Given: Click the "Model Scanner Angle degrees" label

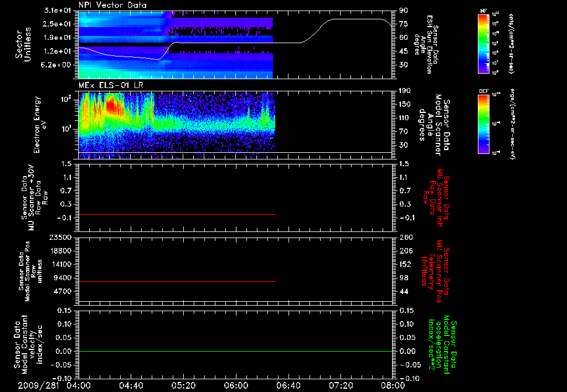Looking at the screenshot, I should [435, 125].
